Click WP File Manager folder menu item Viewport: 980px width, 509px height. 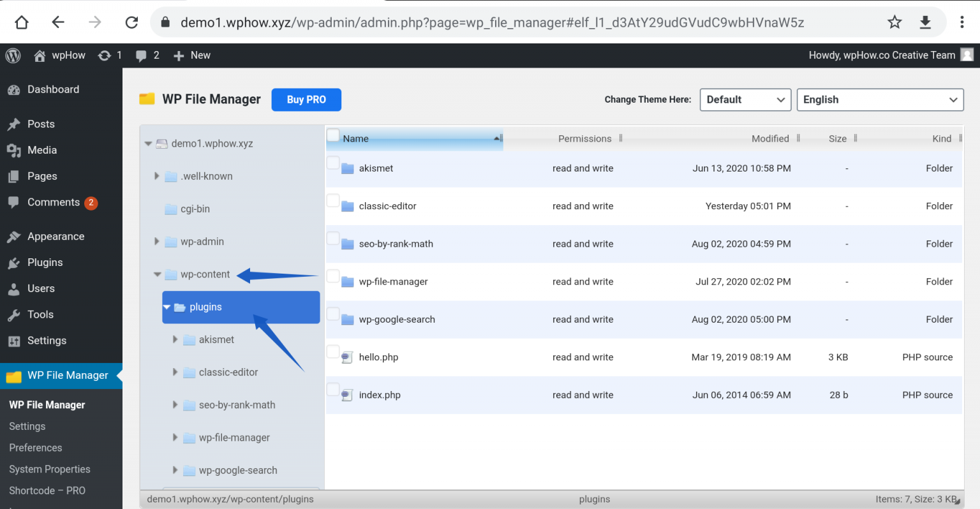click(61, 376)
